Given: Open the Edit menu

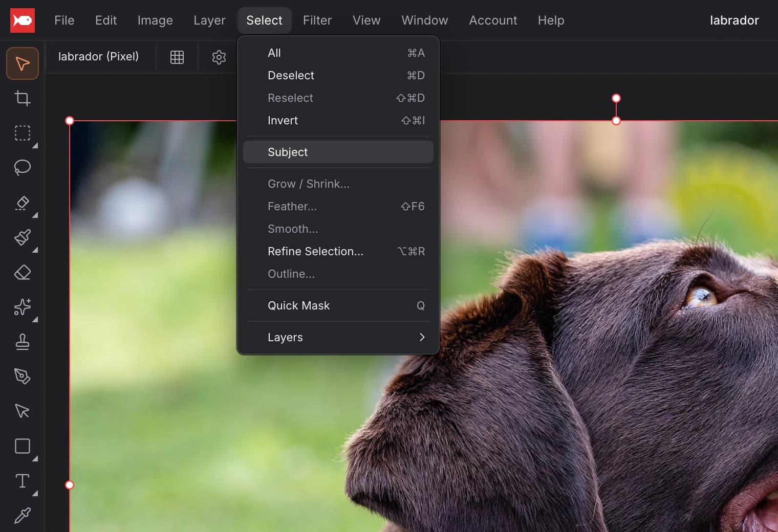Looking at the screenshot, I should click(x=106, y=20).
